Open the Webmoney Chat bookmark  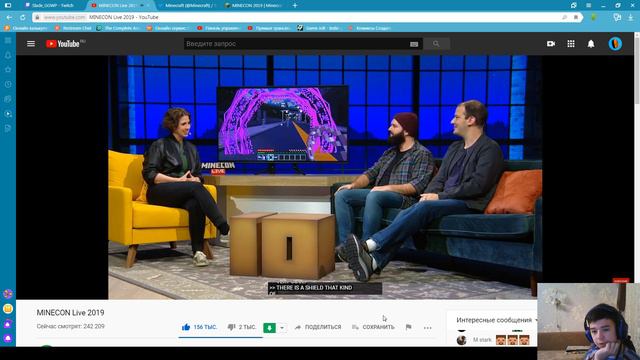[x=73, y=28]
